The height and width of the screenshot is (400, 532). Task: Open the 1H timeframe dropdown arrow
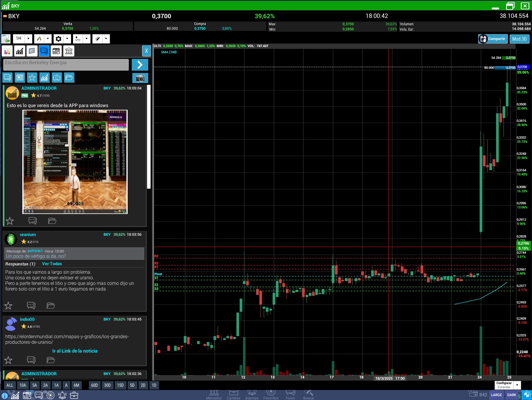29,39
